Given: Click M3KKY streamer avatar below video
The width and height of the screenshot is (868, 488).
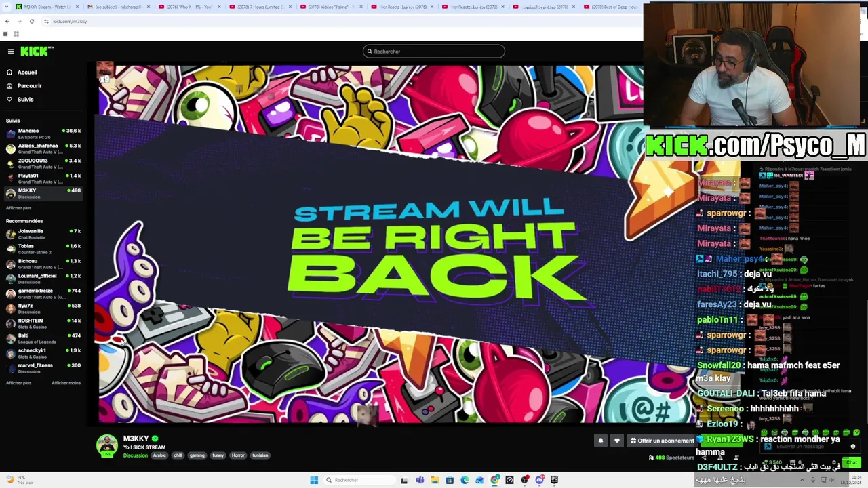Looking at the screenshot, I should (106, 445).
